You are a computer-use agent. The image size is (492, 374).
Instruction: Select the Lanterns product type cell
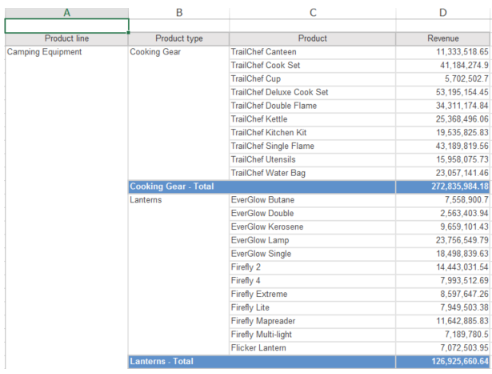[179, 274]
